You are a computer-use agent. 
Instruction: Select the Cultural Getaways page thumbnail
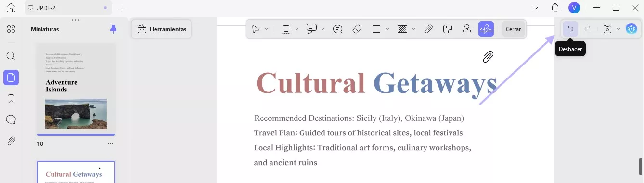(76, 172)
